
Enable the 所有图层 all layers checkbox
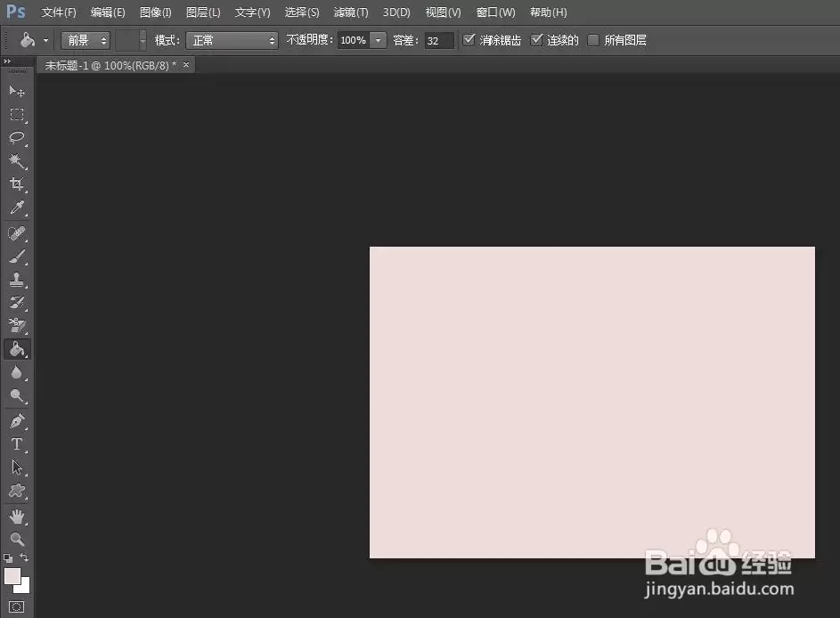click(593, 40)
